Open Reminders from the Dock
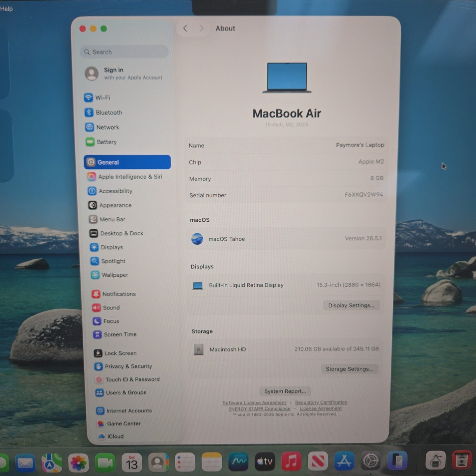476x476 pixels. (185, 462)
